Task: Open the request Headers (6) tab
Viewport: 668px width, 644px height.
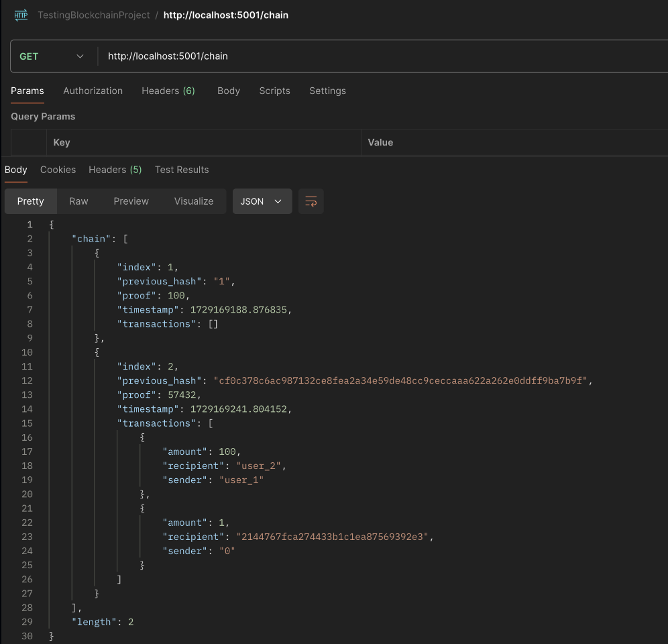Action: [x=168, y=91]
